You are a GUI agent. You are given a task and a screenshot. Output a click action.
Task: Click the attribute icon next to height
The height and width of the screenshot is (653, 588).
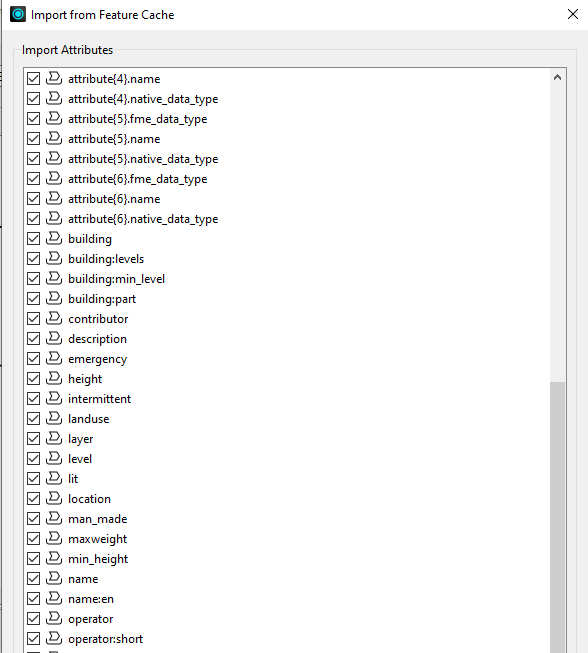(54, 378)
